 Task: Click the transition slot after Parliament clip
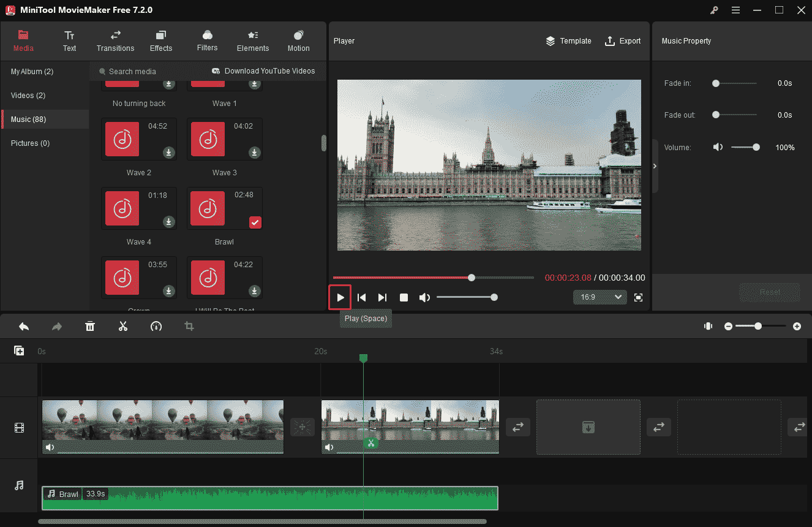click(517, 427)
